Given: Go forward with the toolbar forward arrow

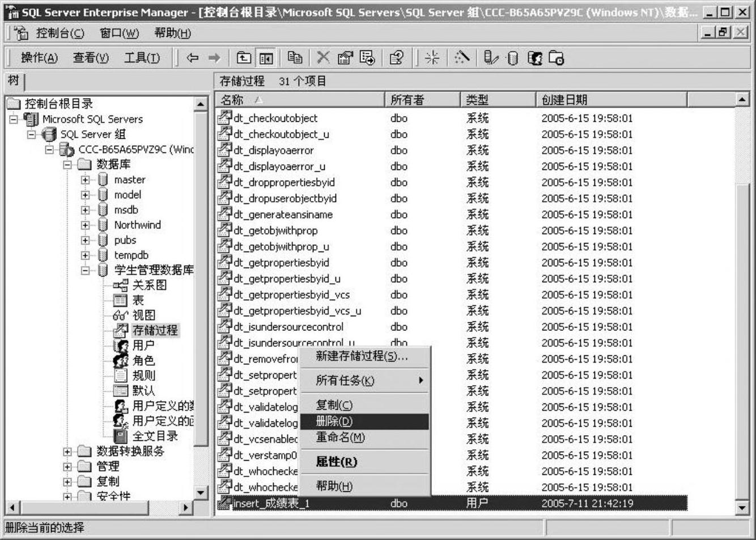Looking at the screenshot, I should click(214, 58).
